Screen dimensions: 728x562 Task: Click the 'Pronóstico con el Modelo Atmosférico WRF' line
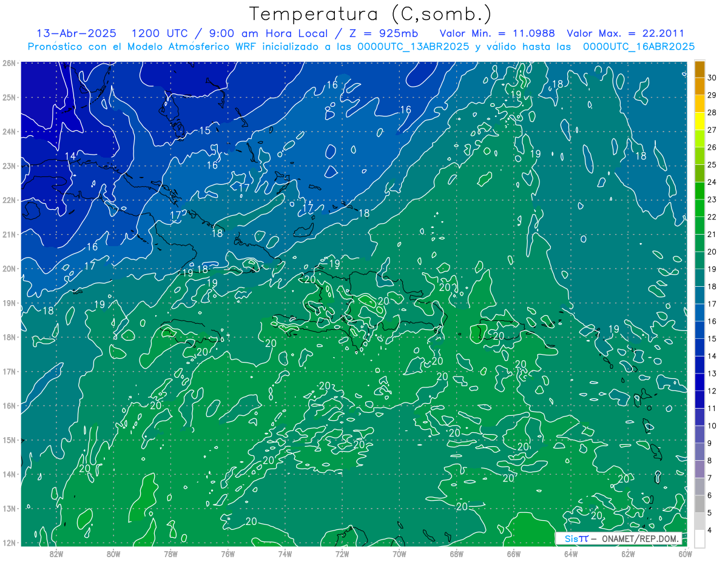[361, 47]
